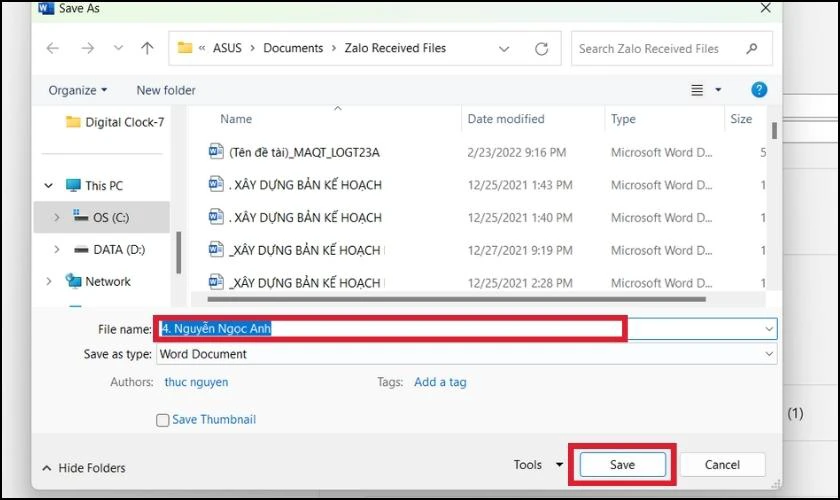840x500 pixels.
Task: Click the search magnifier icon
Action: 752,49
